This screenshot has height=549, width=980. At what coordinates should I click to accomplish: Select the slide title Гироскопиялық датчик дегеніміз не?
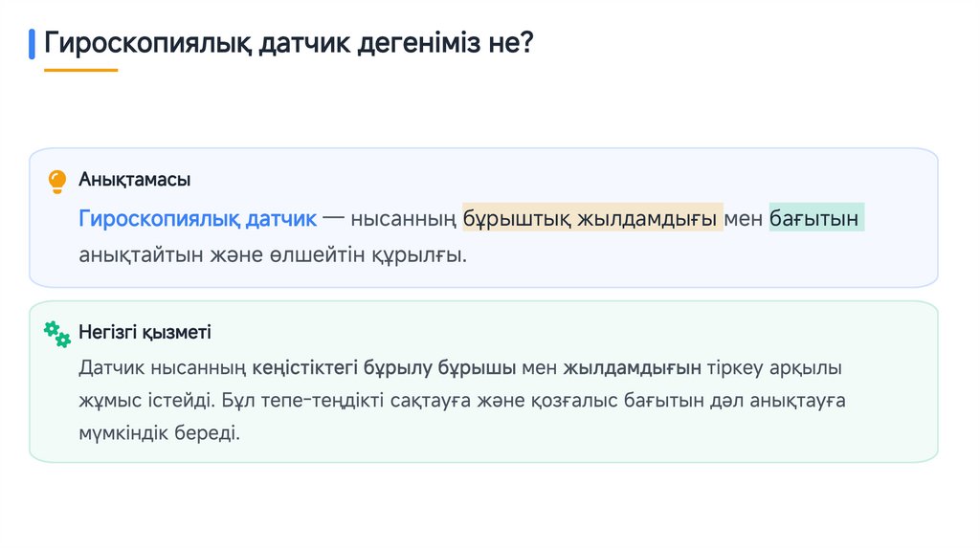288,43
